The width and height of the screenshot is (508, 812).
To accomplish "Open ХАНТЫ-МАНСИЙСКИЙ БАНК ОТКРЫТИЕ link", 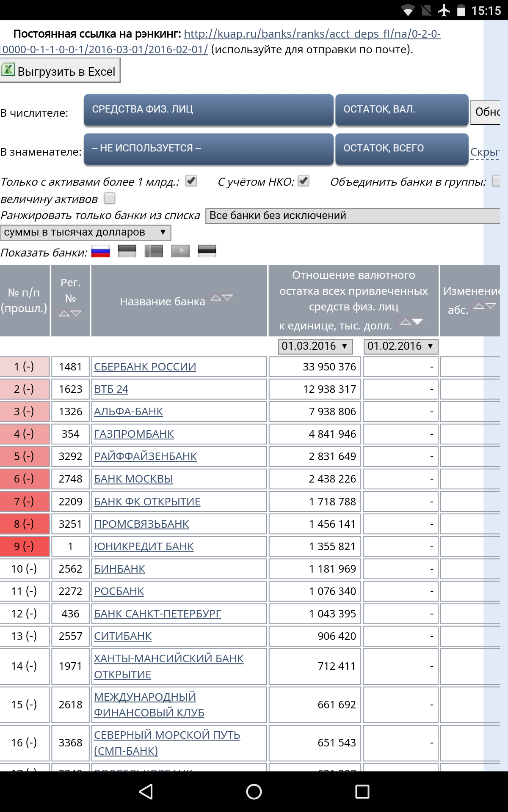I will point(169,667).
